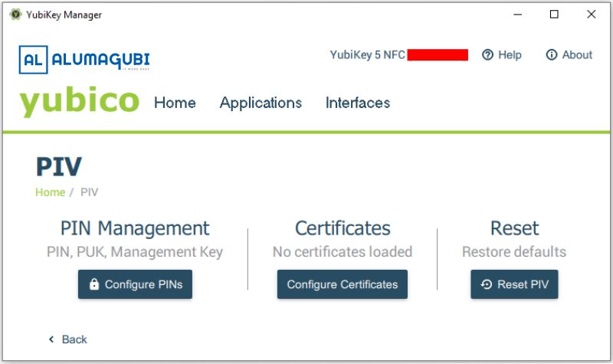Click the Configure PINs button
The height and width of the screenshot is (364, 613).
[x=136, y=284]
